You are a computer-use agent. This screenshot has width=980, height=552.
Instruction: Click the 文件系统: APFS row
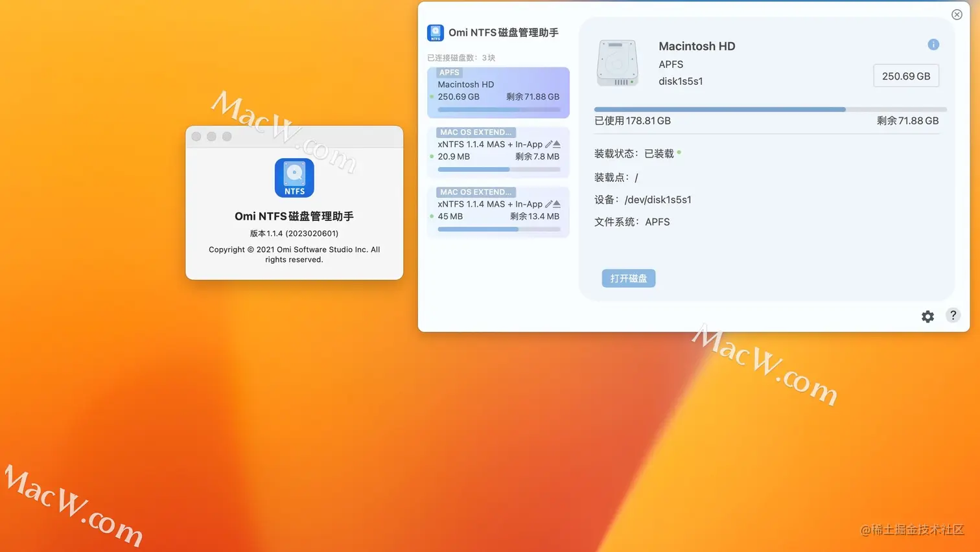pyautogui.click(x=632, y=222)
